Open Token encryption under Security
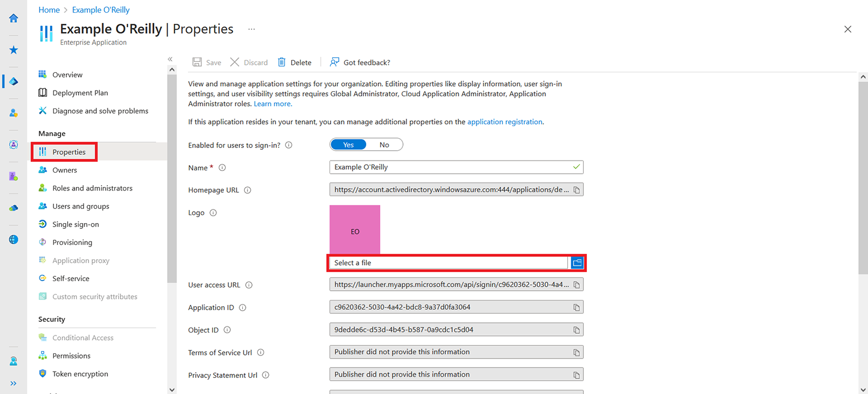868x394 pixels. pyautogui.click(x=80, y=374)
